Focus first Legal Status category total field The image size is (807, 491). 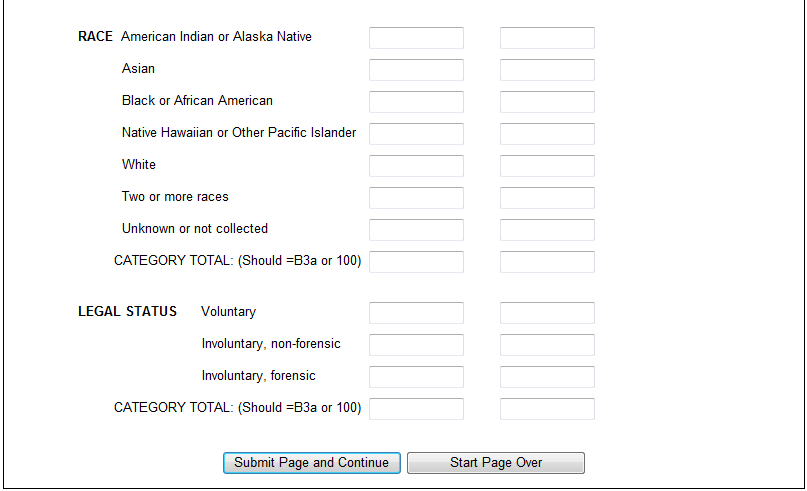click(416, 409)
